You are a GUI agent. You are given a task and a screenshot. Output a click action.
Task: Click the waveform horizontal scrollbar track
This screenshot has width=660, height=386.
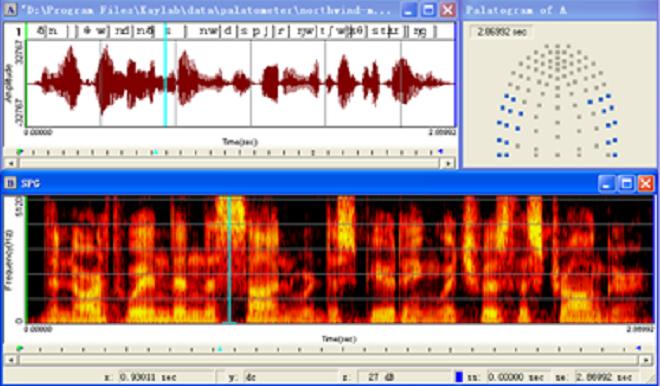(x=230, y=163)
